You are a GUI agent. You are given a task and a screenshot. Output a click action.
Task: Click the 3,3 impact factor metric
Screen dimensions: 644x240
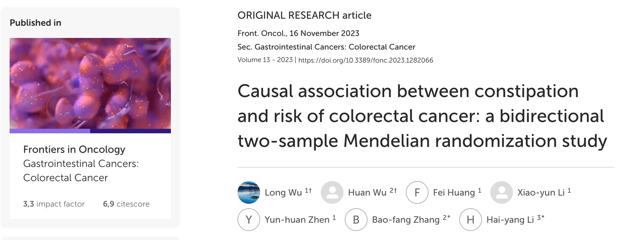(54, 204)
